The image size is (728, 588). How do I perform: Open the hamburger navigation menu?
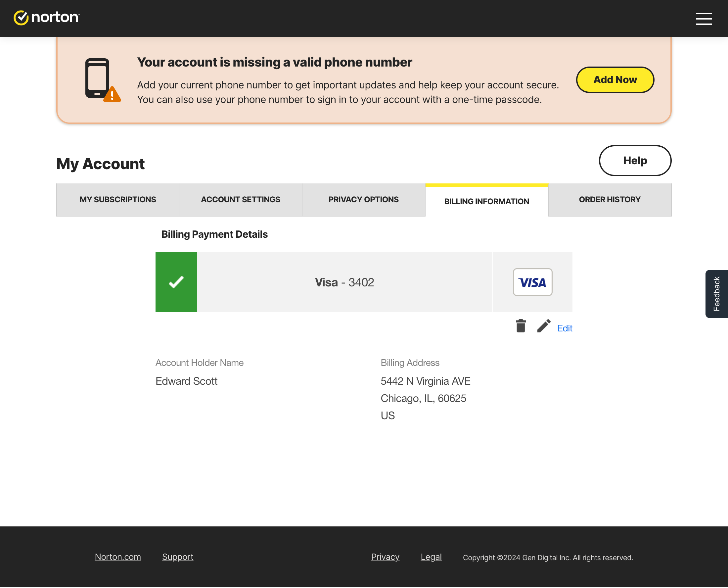click(704, 19)
